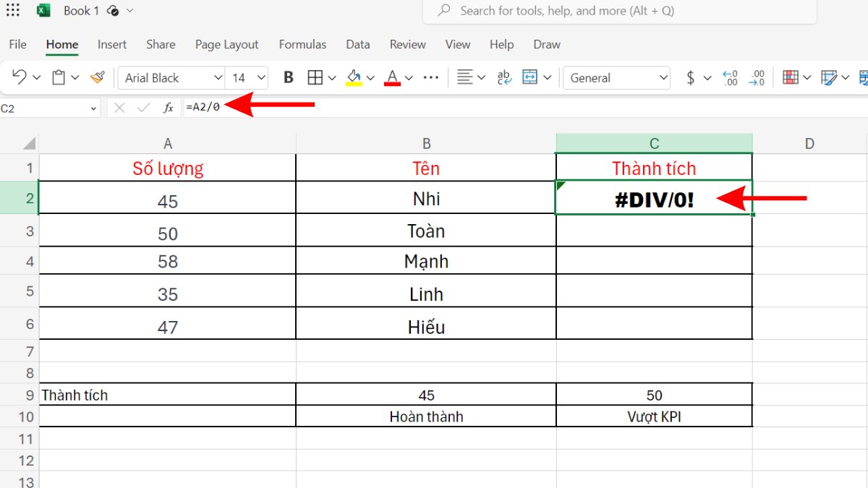Select the Format Painter brush
Image resolution: width=868 pixels, height=488 pixels.
pos(98,77)
